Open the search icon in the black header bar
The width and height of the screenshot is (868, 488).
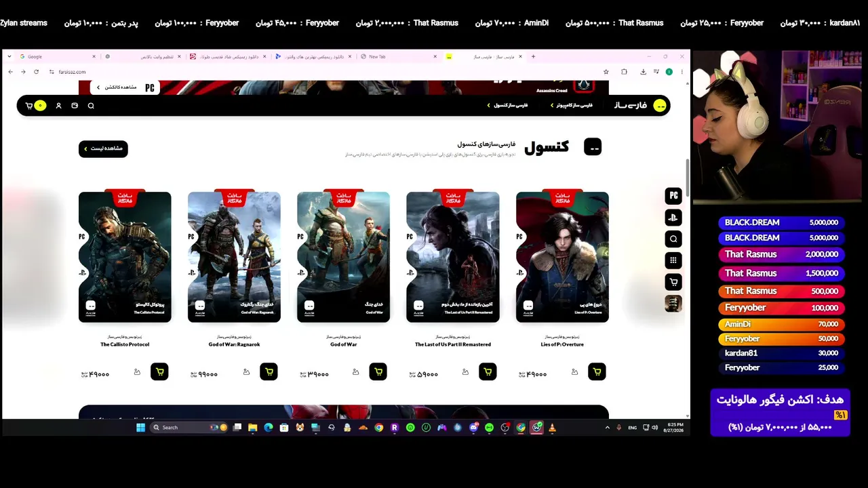tap(91, 106)
